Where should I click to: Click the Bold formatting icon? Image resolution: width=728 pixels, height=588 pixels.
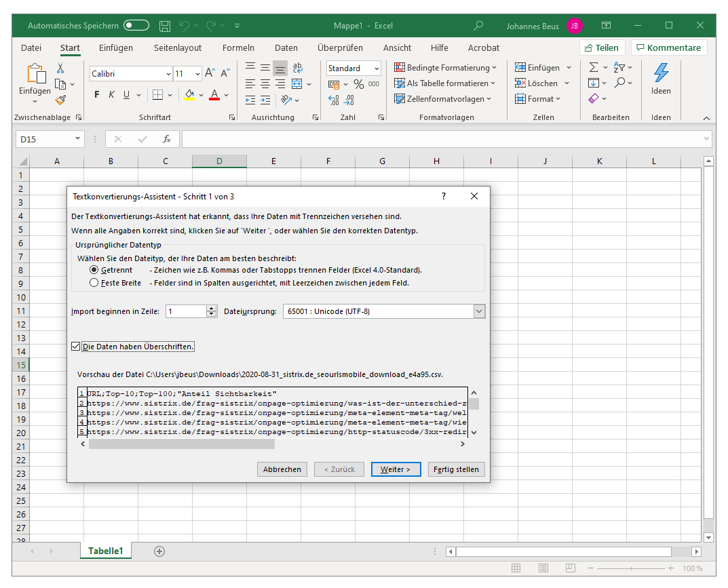(x=97, y=95)
